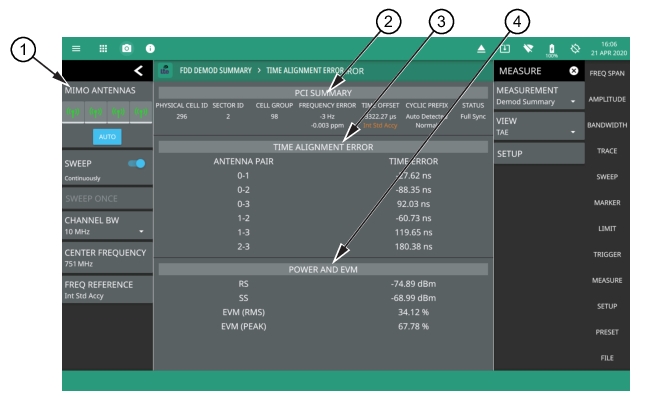Open the MEASURE menu in right sidebar
The width and height of the screenshot is (651, 398).
(607, 281)
